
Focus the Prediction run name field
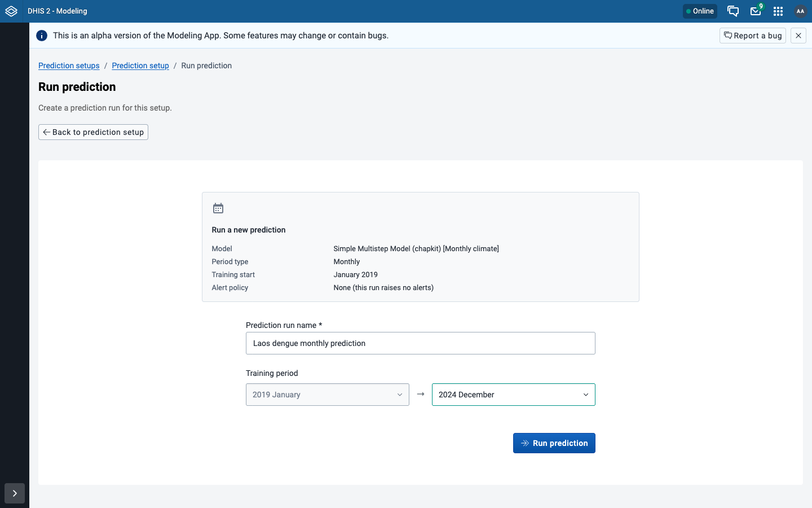pyautogui.click(x=421, y=343)
